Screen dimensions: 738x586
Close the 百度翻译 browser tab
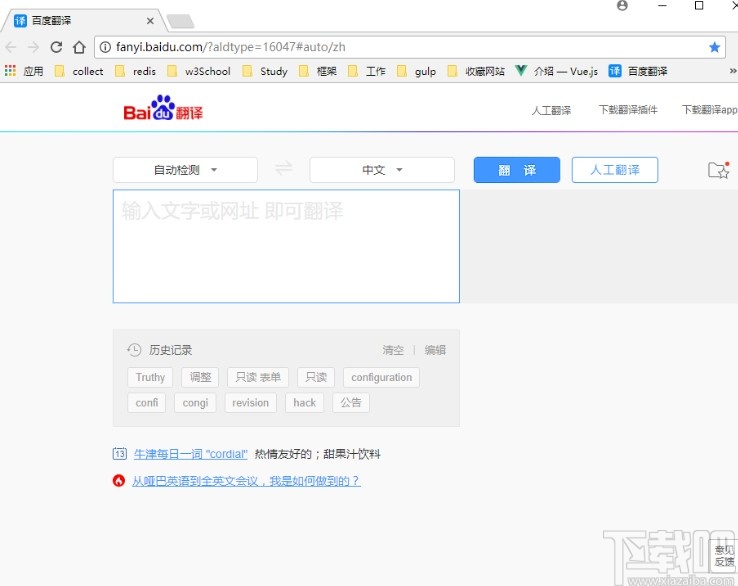150,21
